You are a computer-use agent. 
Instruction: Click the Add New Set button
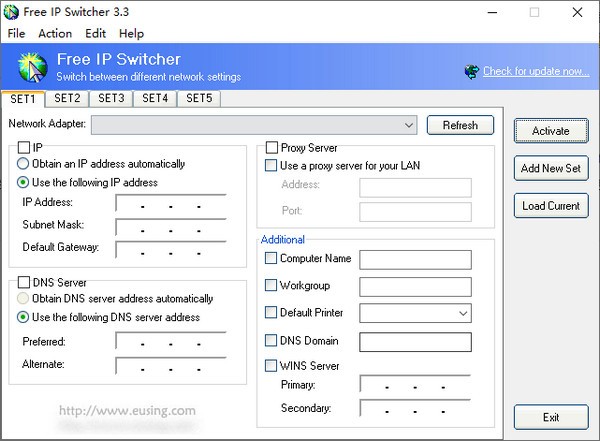tap(551, 168)
